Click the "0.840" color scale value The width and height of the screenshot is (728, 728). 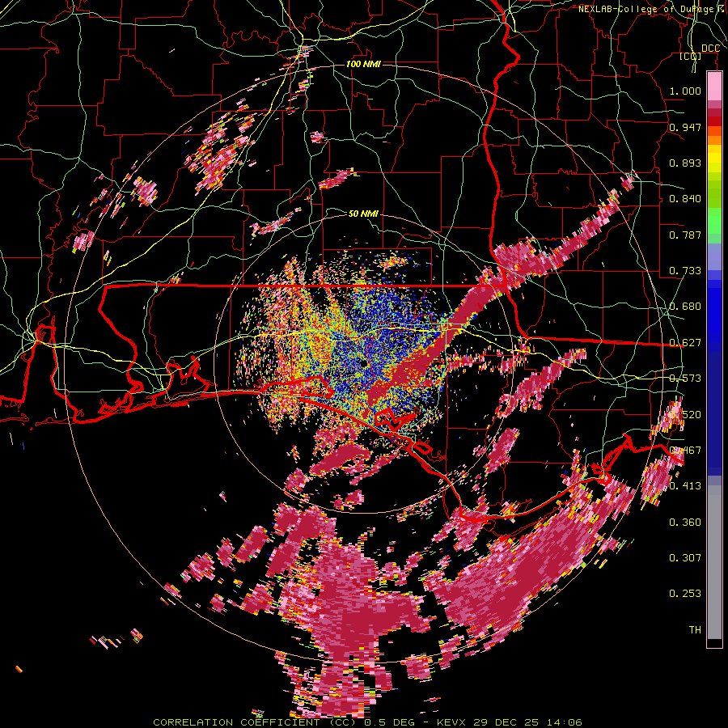coord(685,199)
